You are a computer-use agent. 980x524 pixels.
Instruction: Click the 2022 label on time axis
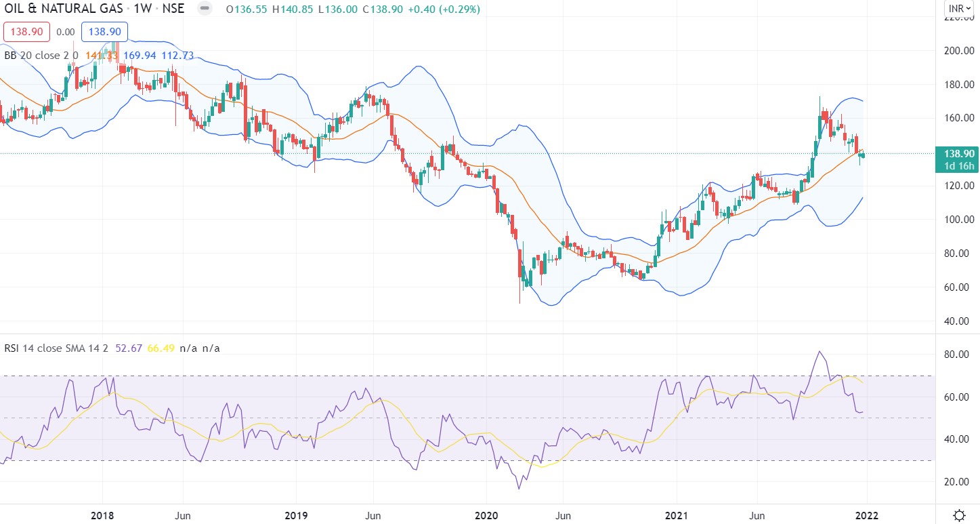tap(868, 515)
